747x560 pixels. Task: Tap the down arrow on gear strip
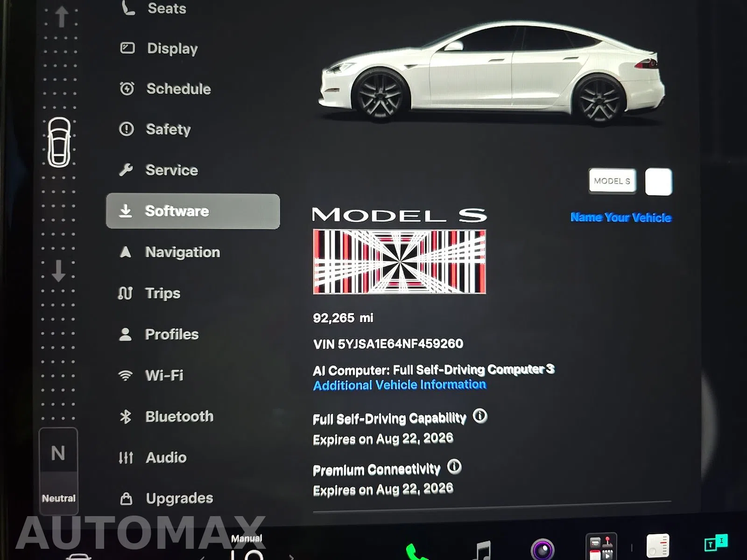[x=58, y=271]
